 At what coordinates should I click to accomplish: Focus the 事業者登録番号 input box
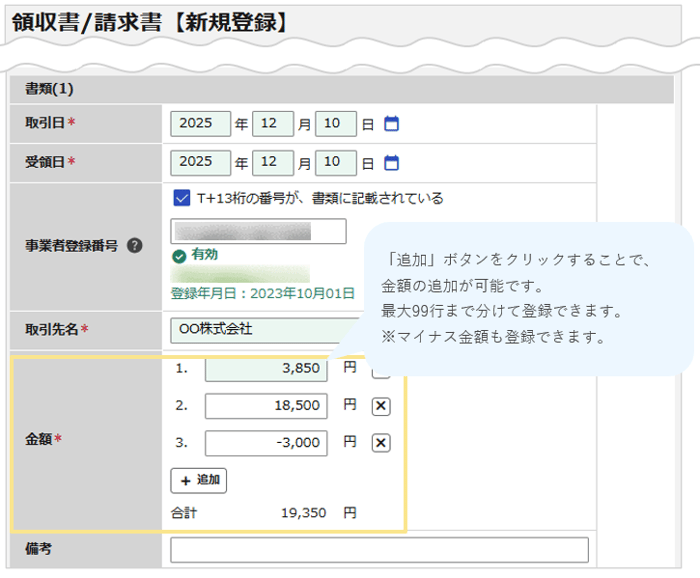pyautogui.click(x=258, y=231)
